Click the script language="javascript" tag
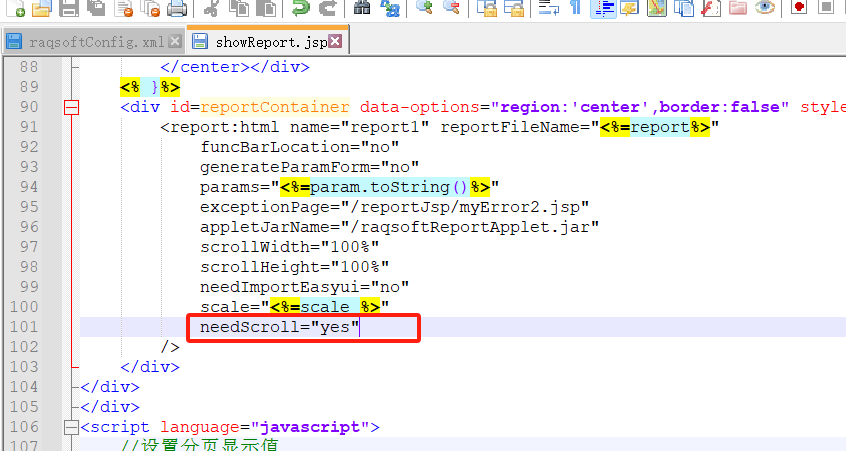Screen dimensions: 846x451 [x=230, y=427]
